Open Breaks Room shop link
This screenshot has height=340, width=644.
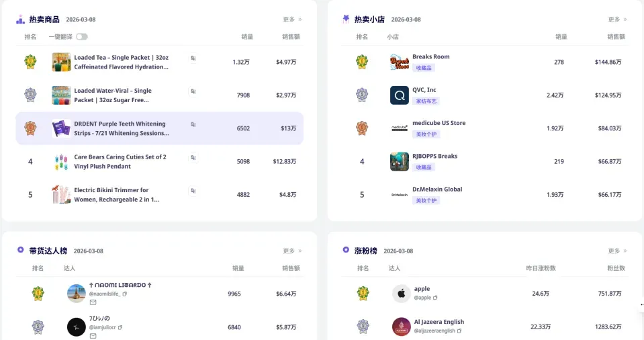coord(431,56)
